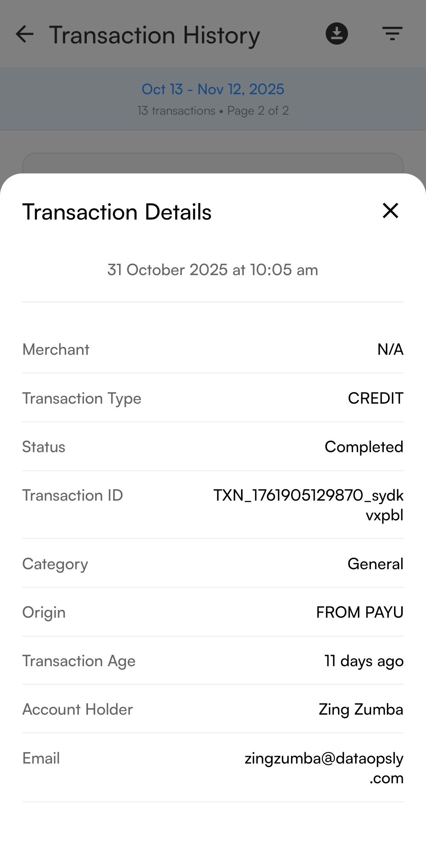Tap the Merchant N/A row
Image resolution: width=426 pixels, height=868 pixels.
(213, 349)
